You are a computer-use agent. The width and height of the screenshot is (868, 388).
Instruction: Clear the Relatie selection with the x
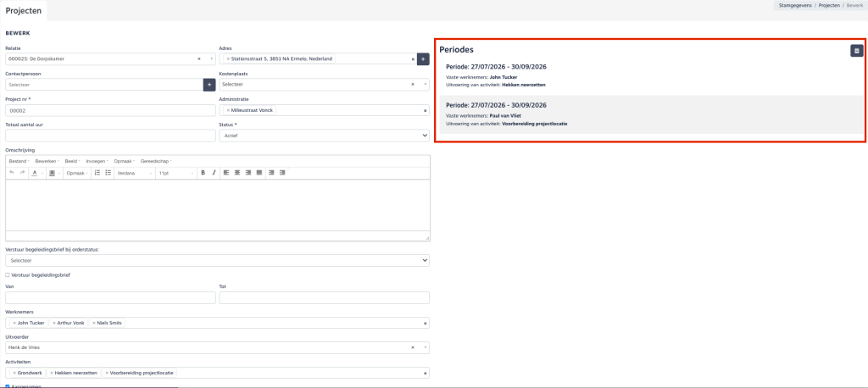[x=198, y=58]
